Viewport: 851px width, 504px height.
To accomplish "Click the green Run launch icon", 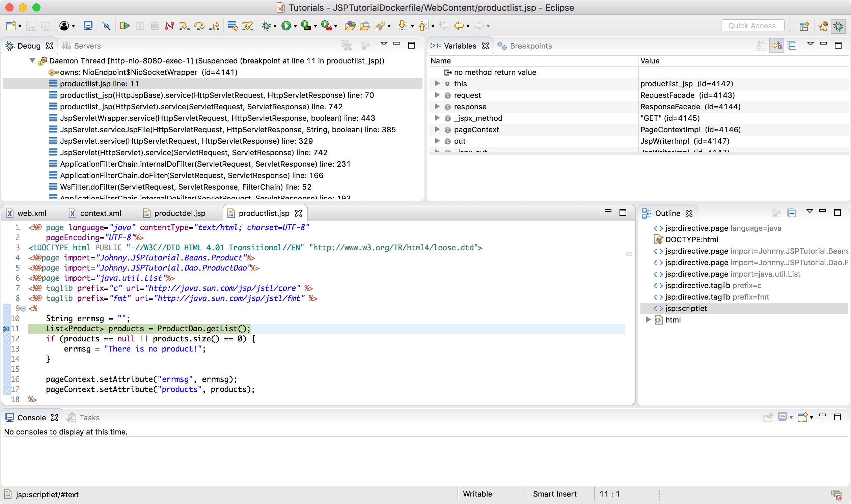I will pos(286,26).
